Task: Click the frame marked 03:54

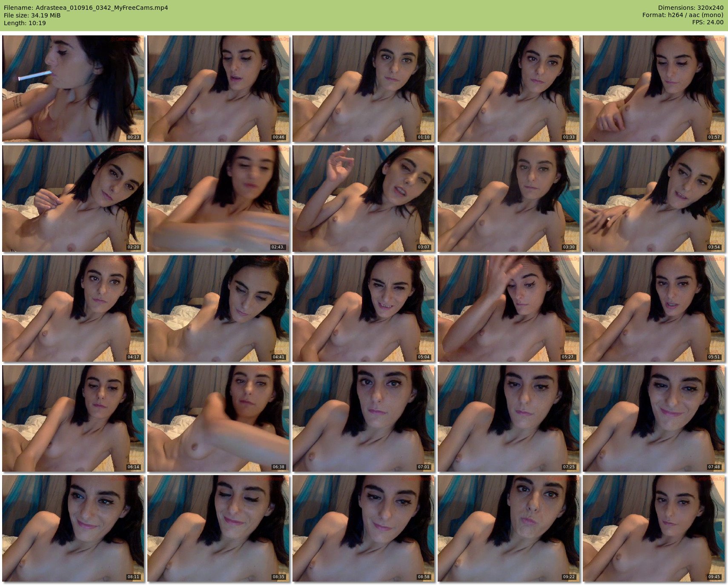Action: click(x=653, y=198)
